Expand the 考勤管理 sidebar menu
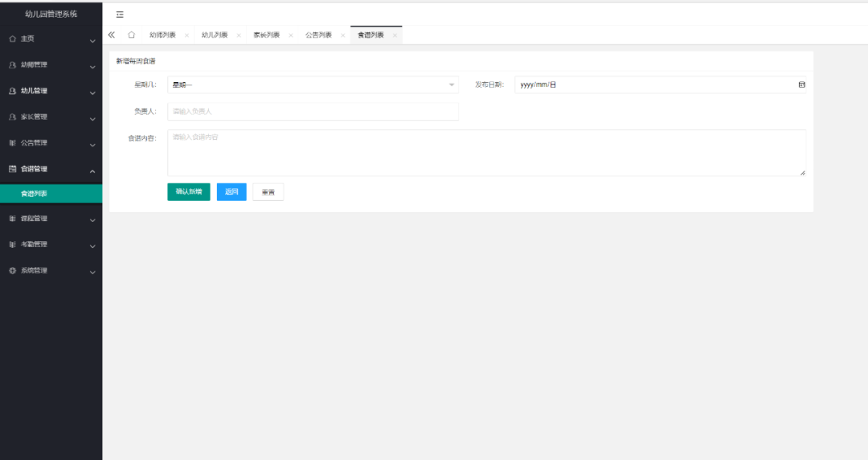Image resolution: width=868 pixels, height=460 pixels. (51, 244)
